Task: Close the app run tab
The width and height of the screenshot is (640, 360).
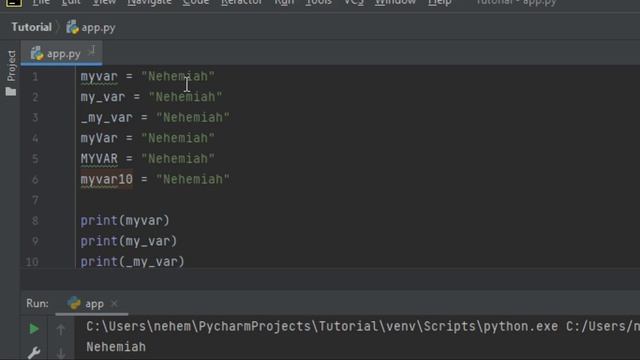Action: coord(115,303)
